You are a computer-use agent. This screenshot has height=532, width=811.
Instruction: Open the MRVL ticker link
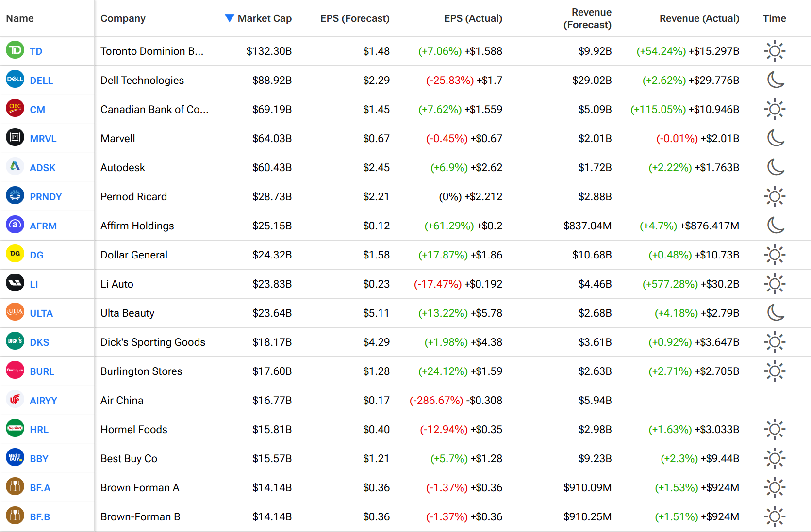pos(43,139)
